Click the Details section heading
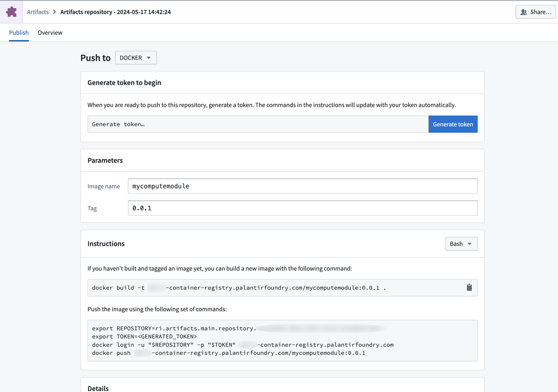The image size is (558, 392). click(x=98, y=388)
